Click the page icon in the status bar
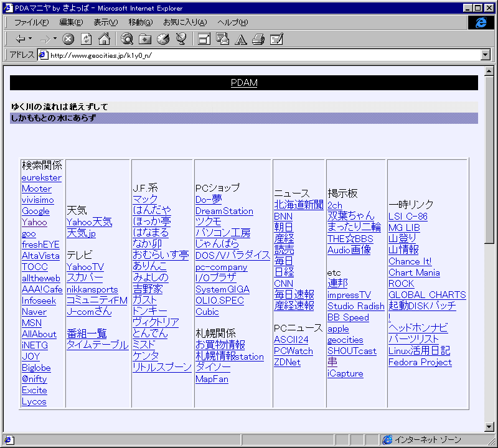Viewport: 498px width, 448px height. point(9,440)
